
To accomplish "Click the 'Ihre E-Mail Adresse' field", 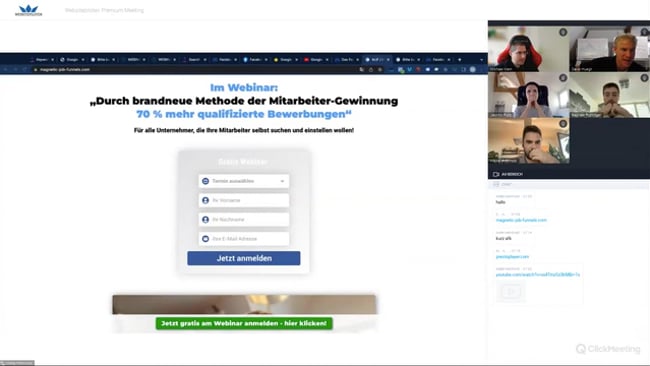I will coord(244,239).
